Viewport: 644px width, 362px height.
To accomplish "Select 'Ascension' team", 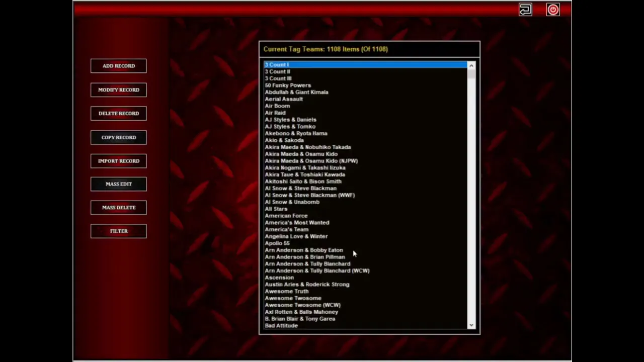I will (366, 278).
